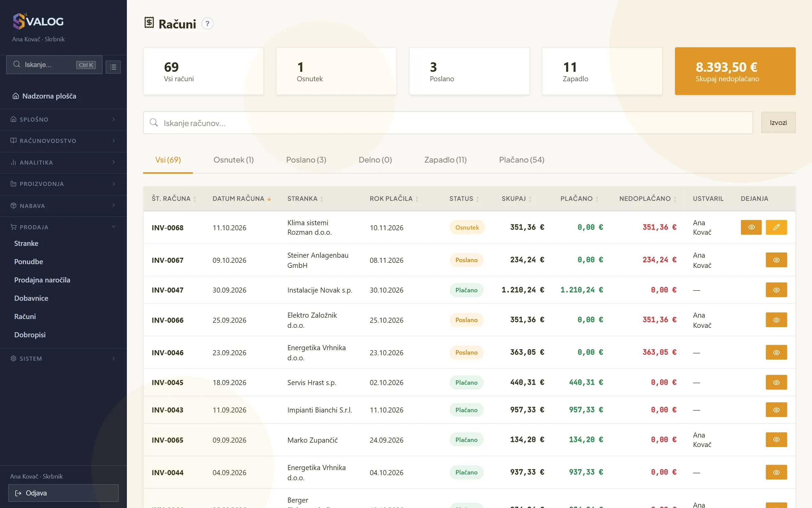The width and height of the screenshot is (812, 508).
Task: View invoice INV-0066 using its eye button
Action: tap(776, 320)
